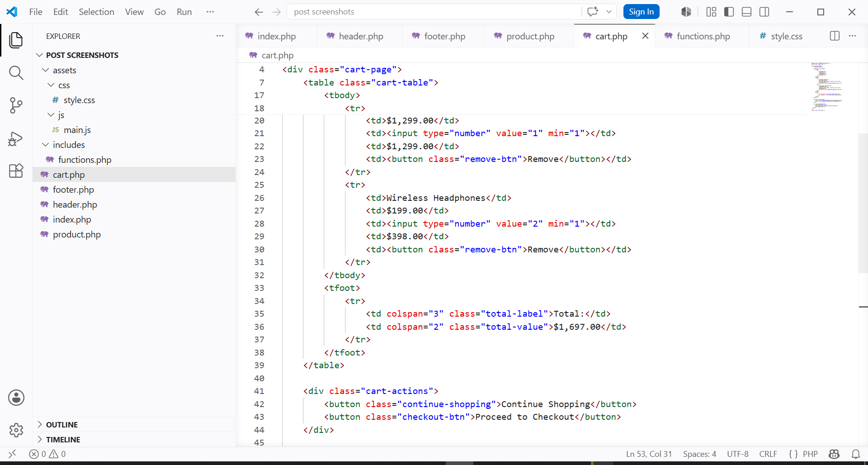The height and width of the screenshot is (465, 868).
Task: Open the Search view in the activity bar
Action: [x=16, y=73]
